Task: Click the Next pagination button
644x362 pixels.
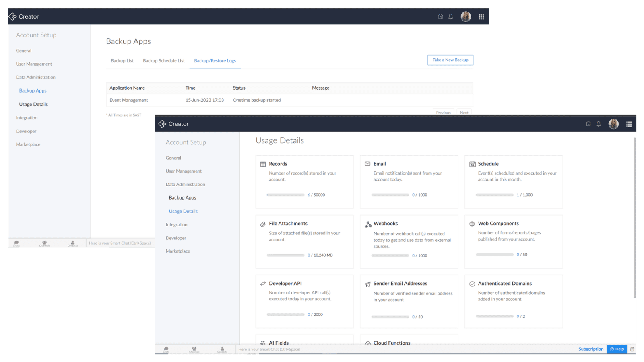Action: coord(464,112)
